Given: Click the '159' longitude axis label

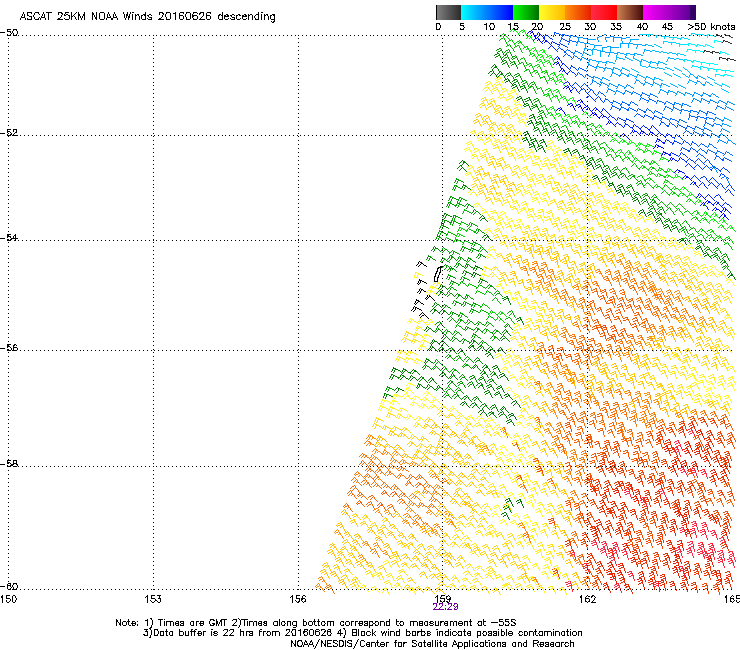Looking at the screenshot, I should [442, 599].
